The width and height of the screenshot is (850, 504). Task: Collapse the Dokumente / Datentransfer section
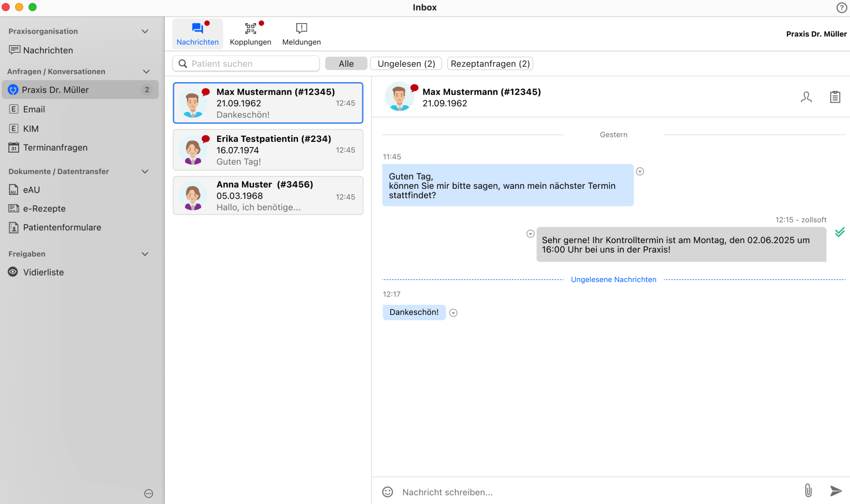click(x=145, y=172)
